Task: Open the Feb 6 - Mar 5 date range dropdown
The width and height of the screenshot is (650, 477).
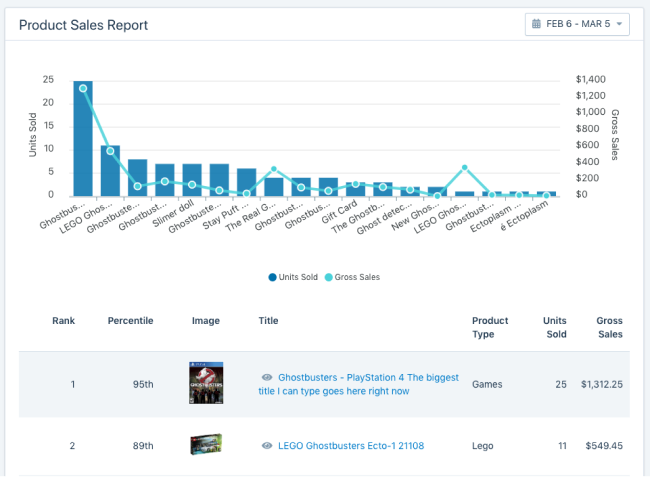Action: click(x=577, y=23)
